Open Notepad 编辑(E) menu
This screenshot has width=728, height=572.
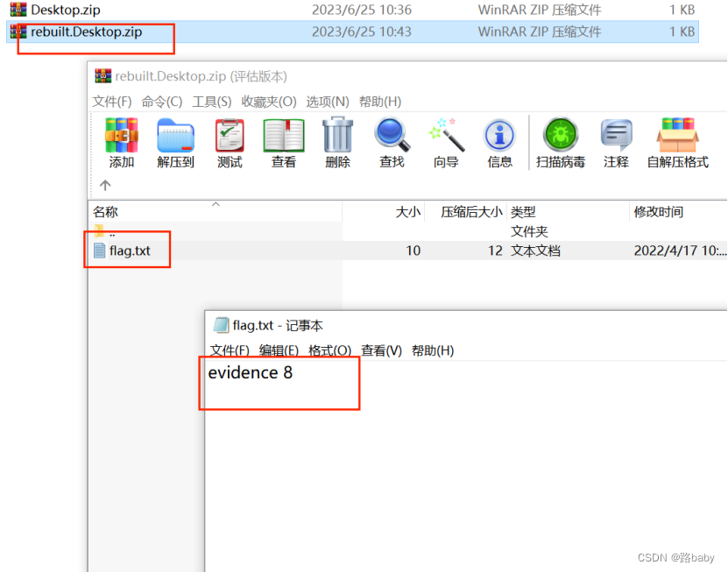[x=279, y=350]
